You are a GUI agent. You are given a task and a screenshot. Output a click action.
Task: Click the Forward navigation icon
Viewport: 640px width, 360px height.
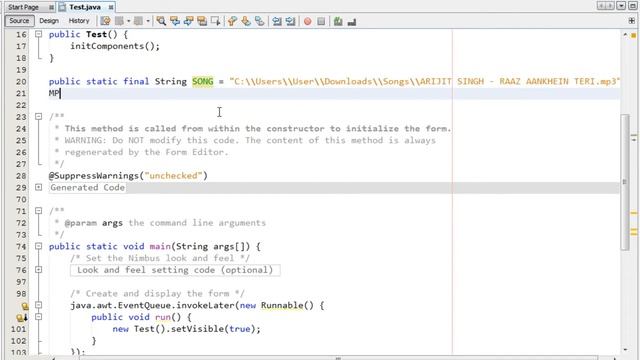[139, 21]
